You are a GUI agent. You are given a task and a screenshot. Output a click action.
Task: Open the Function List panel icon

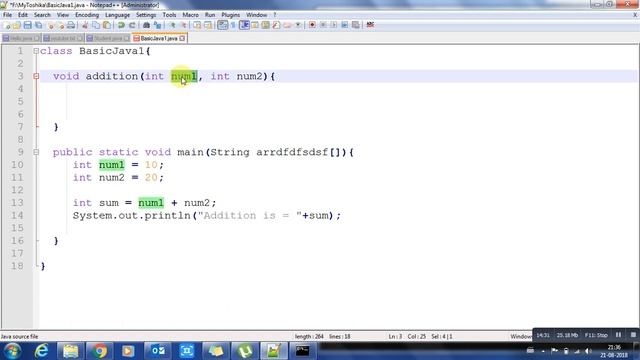point(276,25)
